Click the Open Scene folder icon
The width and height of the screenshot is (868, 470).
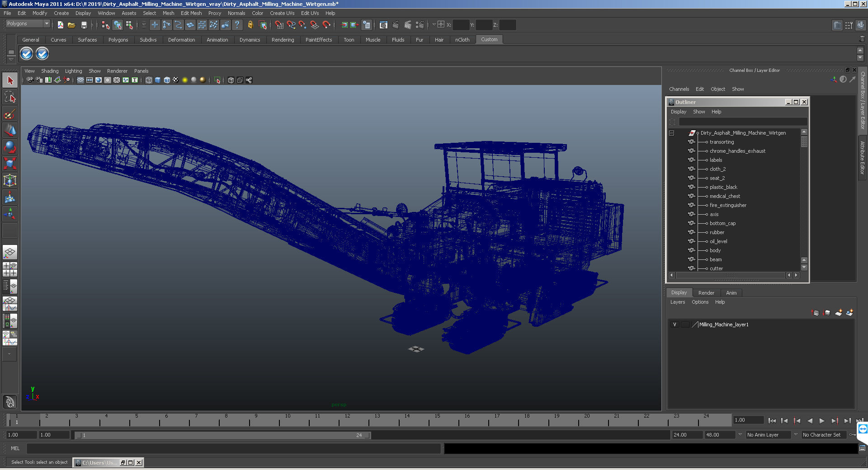[x=71, y=25]
